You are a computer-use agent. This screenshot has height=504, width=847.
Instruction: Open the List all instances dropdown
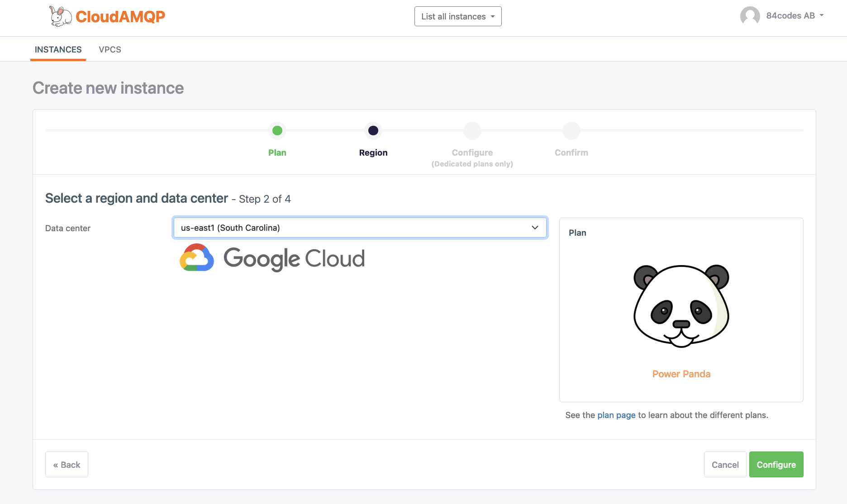click(x=458, y=16)
